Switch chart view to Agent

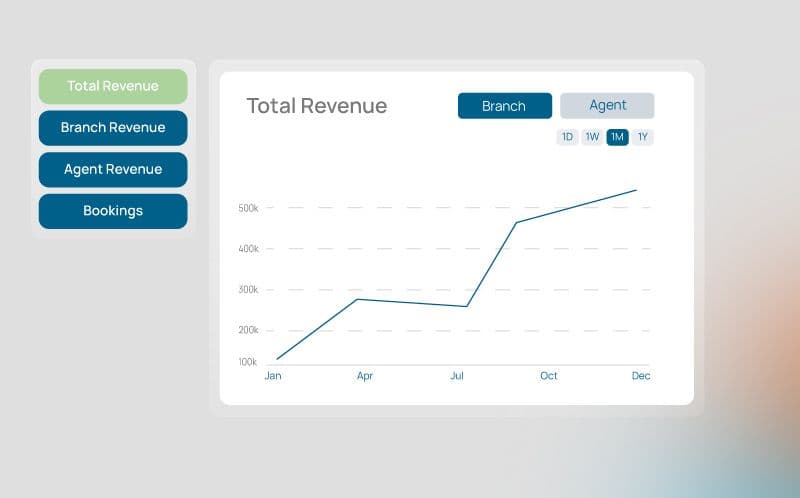pyautogui.click(x=607, y=106)
